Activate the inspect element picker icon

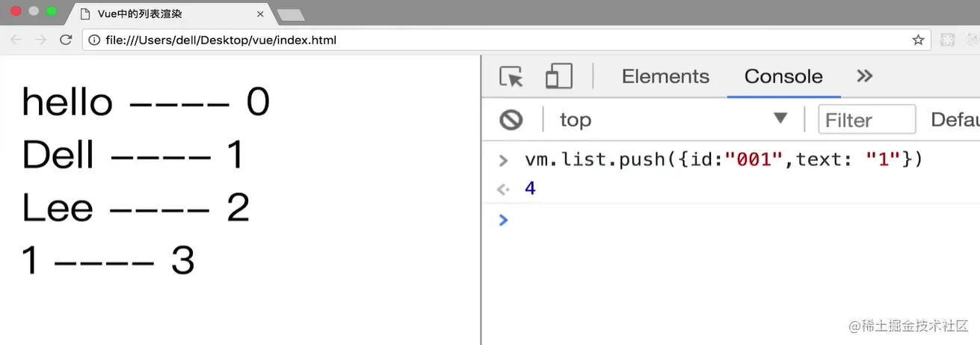(x=511, y=76)
